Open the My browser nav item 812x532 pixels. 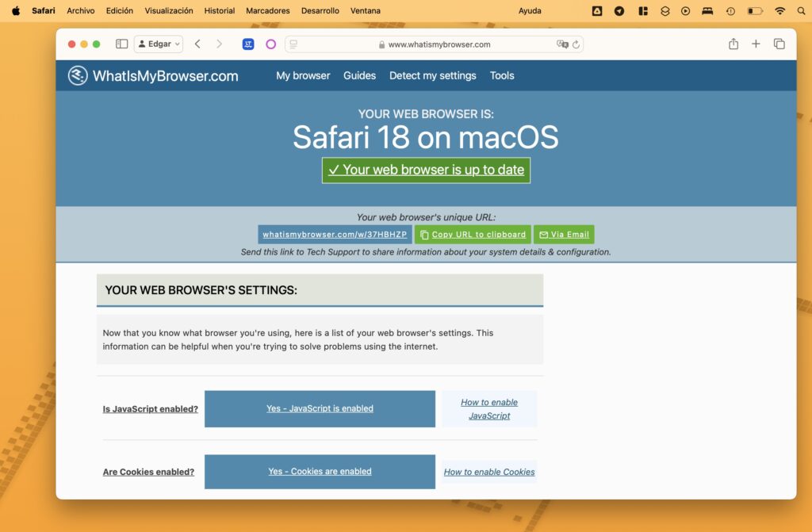[303, 75]
